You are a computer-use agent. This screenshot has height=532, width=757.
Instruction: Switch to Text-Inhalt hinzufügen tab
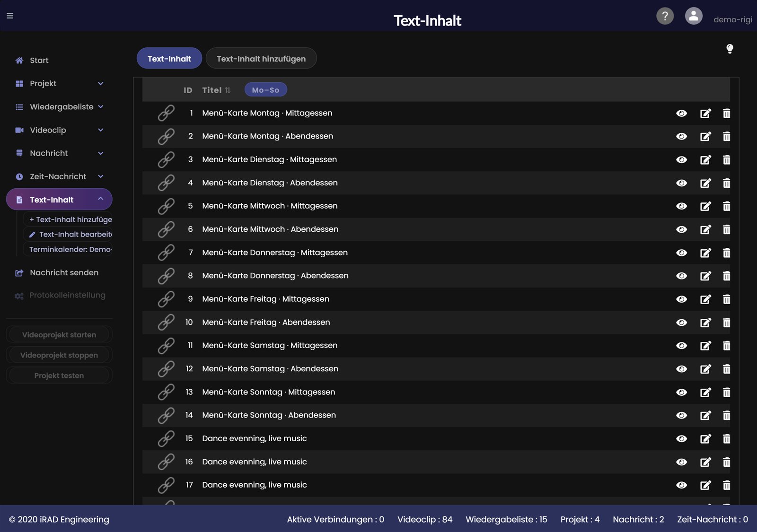pos(261,59)
